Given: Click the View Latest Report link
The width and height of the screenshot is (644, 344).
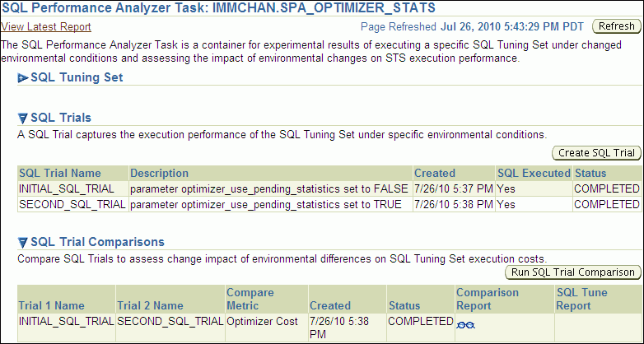Looking at the screenshot, I should (46, 26).
